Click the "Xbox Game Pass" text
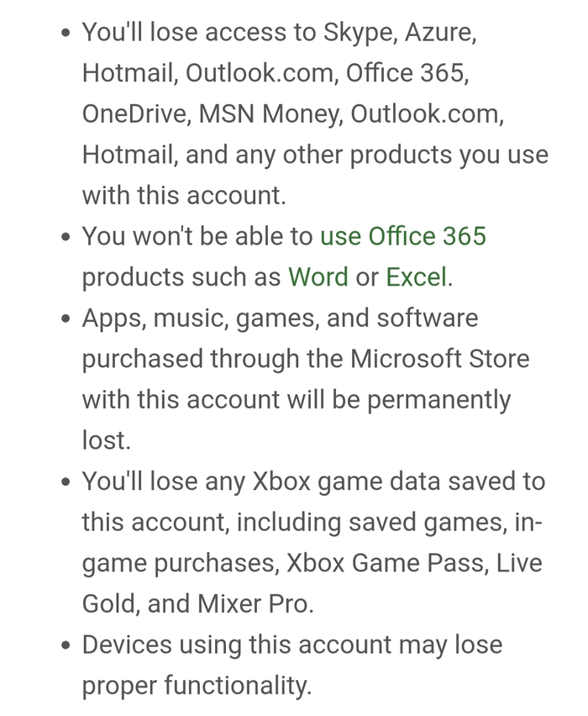 [385, 563]
